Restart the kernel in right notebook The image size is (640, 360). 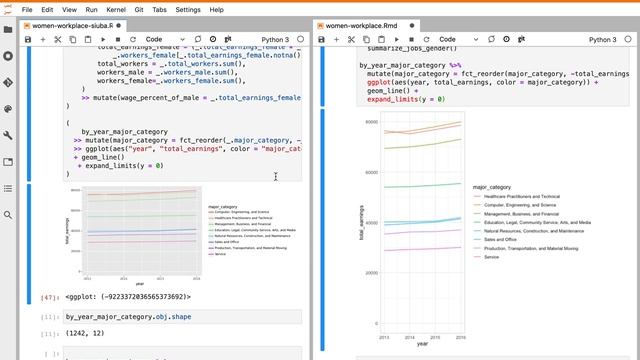[426, 40]
